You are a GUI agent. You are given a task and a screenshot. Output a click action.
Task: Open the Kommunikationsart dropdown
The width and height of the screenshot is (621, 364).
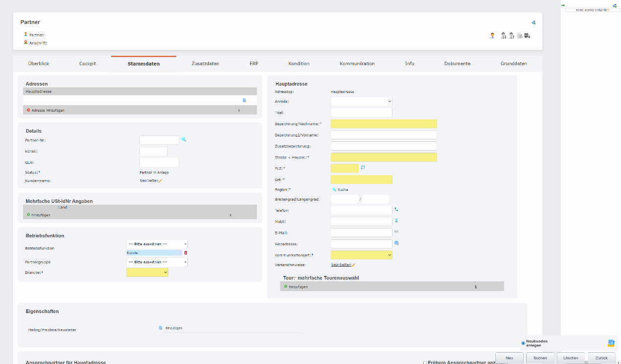[x=361, y=255]
